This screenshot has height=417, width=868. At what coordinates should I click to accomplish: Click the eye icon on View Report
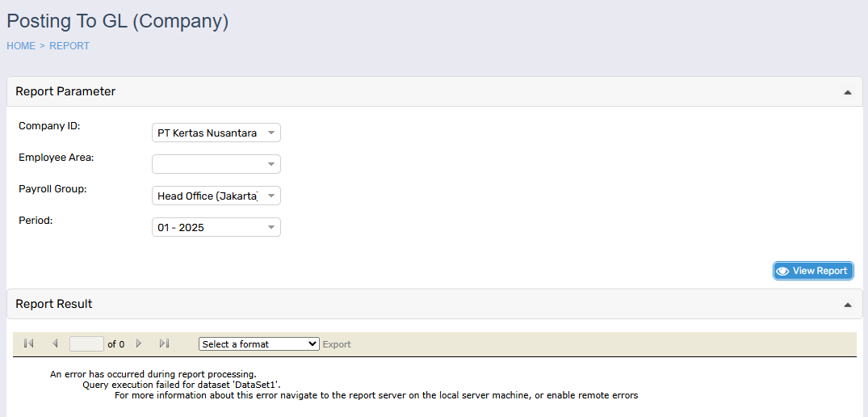pos(782,272)
